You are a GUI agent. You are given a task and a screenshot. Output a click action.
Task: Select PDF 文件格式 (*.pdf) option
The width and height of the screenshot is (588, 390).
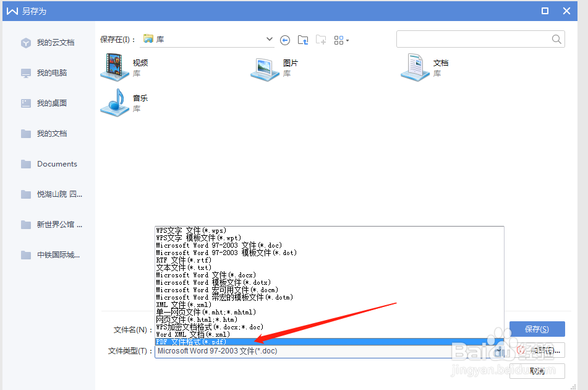(x=330, y=342)
